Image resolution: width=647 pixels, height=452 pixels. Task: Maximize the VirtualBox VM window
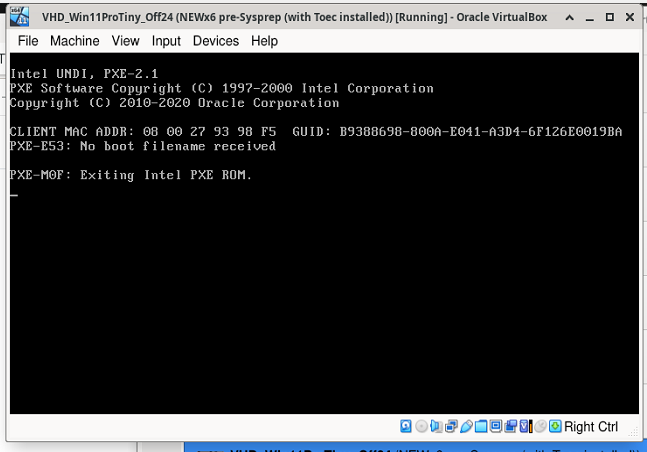click(609, 17)
